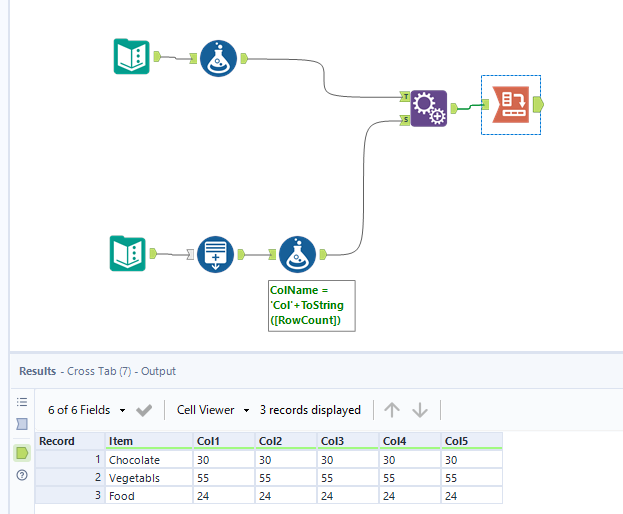Go to next record with down arrow
This screenshot has width=623, height=514.
click(x=420, y=410)
